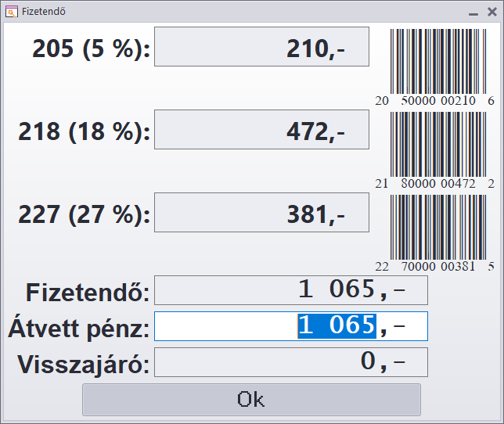The image size is (504, 424).
Task: Click the "205 (5 %):" label
Action: 91,49
